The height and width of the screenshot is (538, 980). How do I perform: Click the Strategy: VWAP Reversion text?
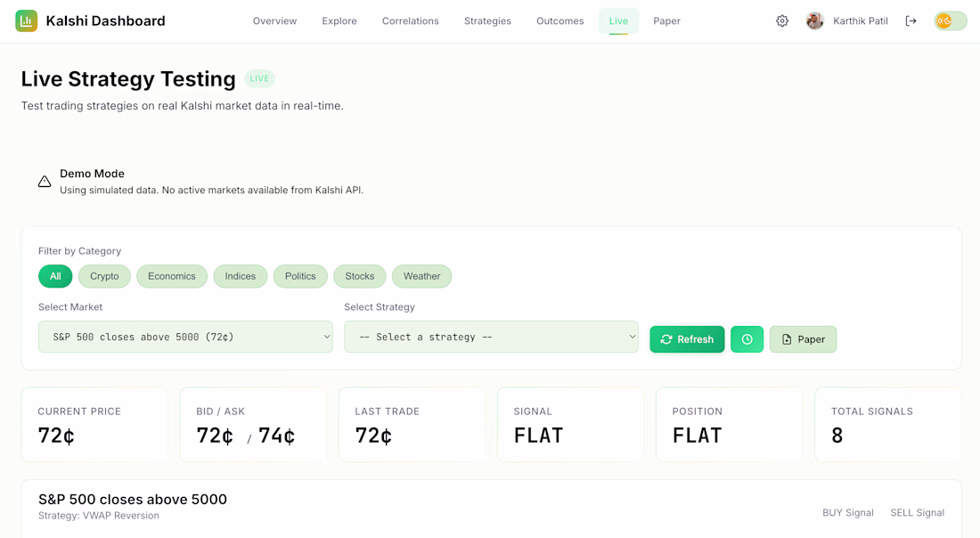click(x=99, y=516)
